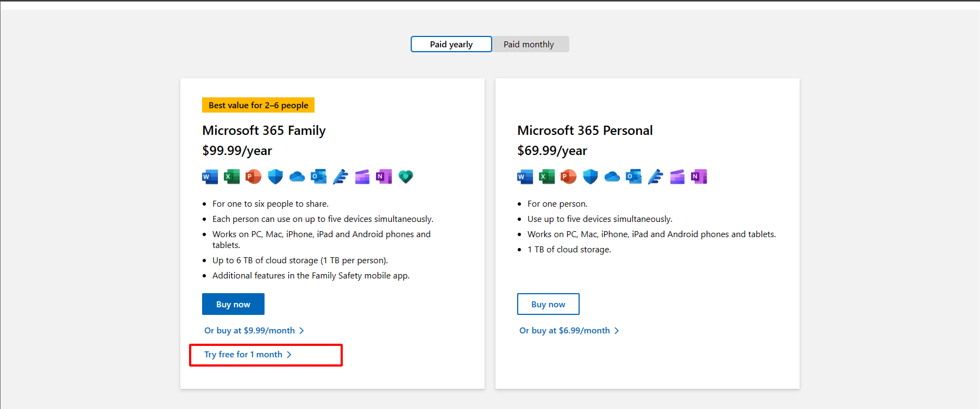Follow the "Try free for 1 month" link

click(x=243, y=355)
